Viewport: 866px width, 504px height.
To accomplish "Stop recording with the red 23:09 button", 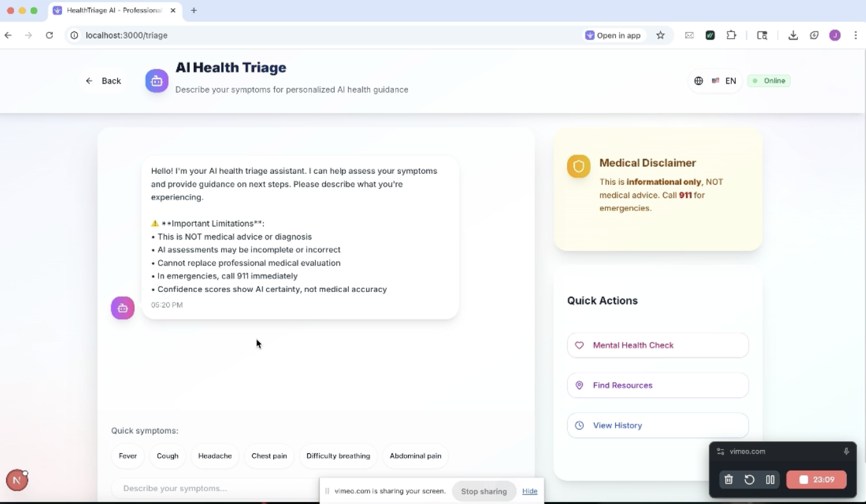I will 817,480.
